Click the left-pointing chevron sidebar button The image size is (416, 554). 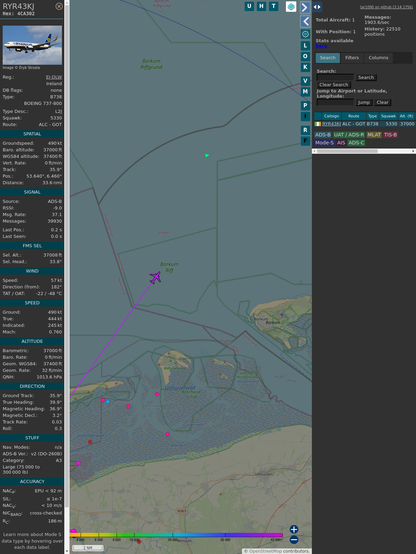point(305,22)
